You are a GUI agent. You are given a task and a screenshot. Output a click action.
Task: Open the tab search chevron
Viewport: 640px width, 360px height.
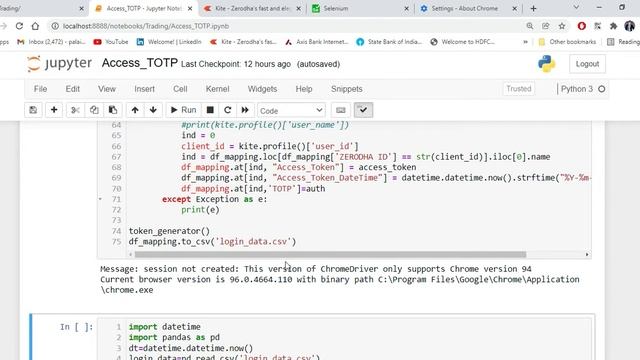pyautogui.click(x=576, y=8)
